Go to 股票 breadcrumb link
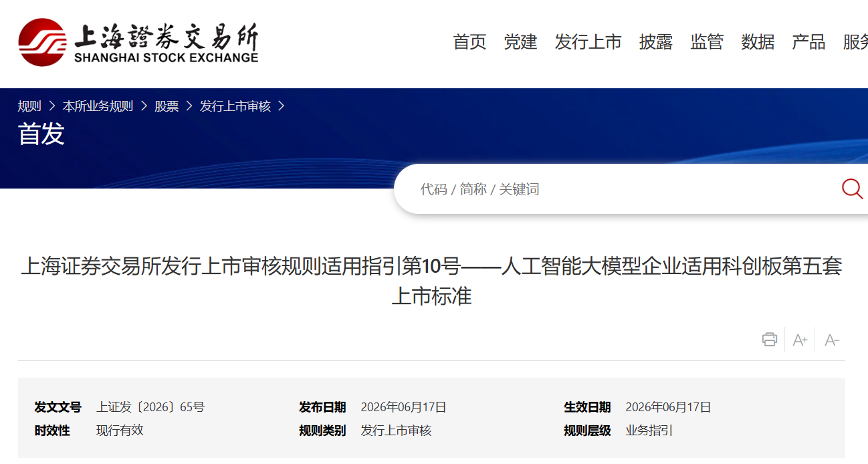The height and width of the screenshot is (464, 868). tap(167, 106)
